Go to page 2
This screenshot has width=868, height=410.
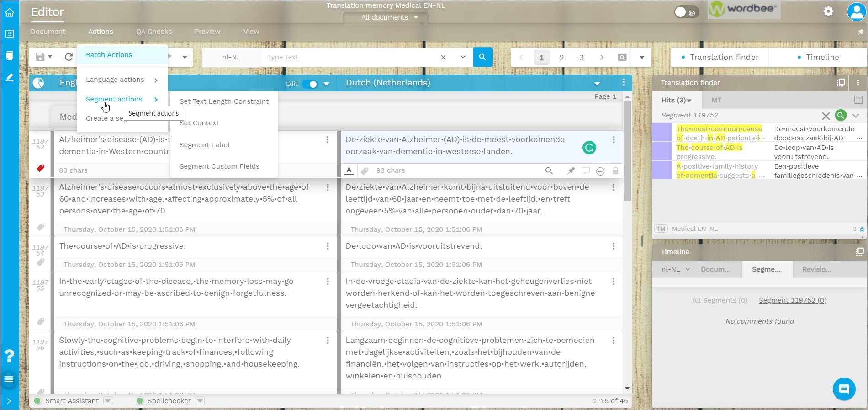coord(561,58)
